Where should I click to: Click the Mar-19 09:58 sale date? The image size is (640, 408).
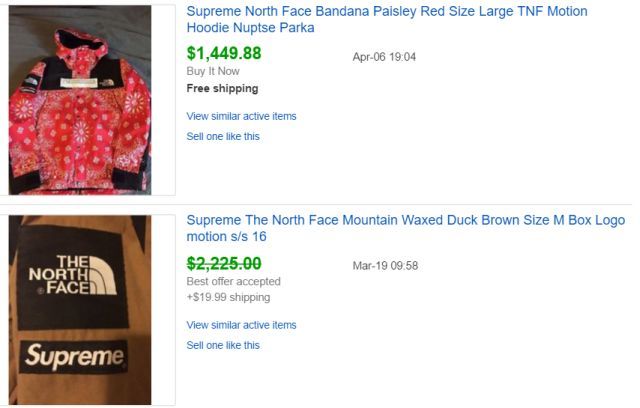pyautogui.click(x=385, y=266)
